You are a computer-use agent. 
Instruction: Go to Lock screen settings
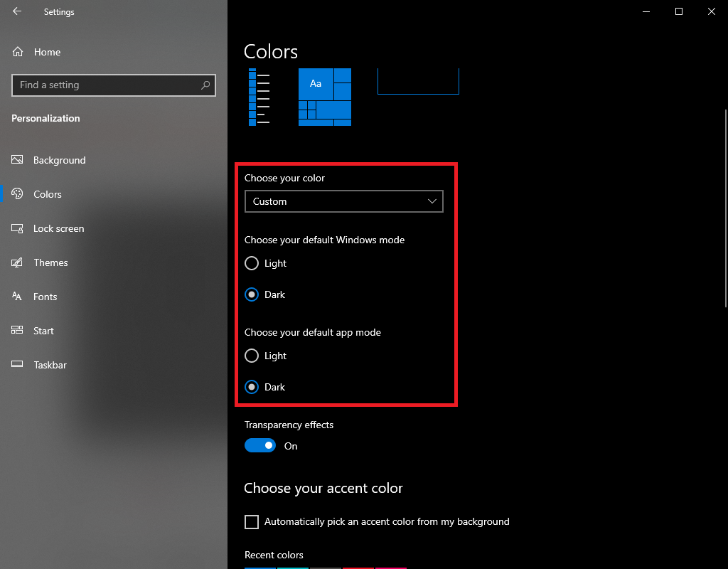pyautogui.click(x=58, y=228)
